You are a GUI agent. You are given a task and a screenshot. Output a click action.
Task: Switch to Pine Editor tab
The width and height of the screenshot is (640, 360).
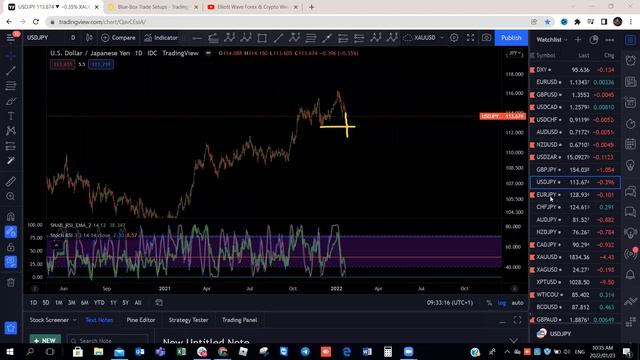[x=141, y=320]
